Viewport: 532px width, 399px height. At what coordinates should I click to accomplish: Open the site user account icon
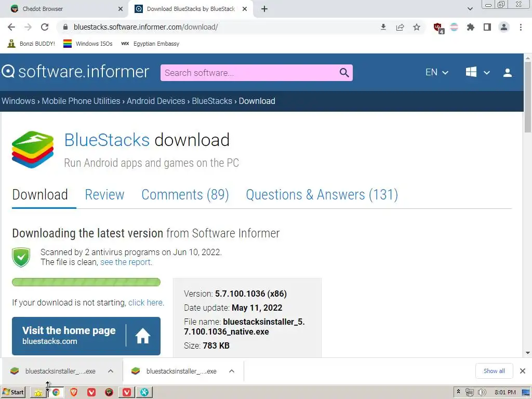click(x=508, y=73)
